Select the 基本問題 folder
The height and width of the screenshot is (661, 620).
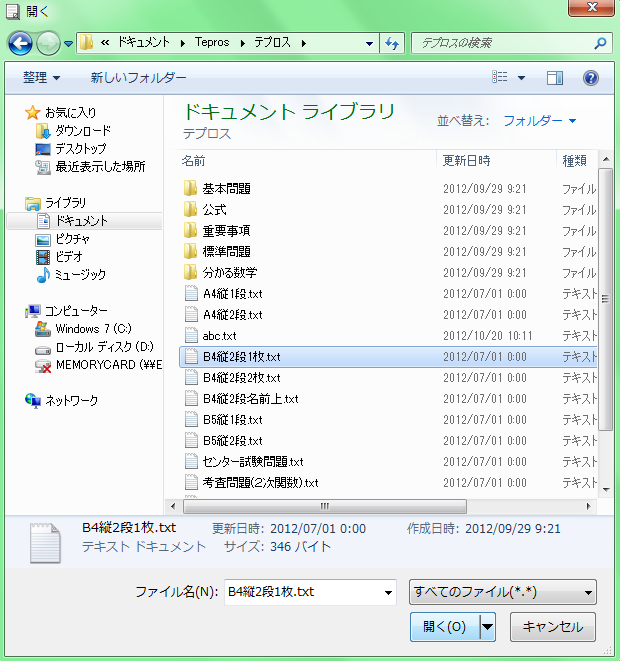click(x=388, y=188)
